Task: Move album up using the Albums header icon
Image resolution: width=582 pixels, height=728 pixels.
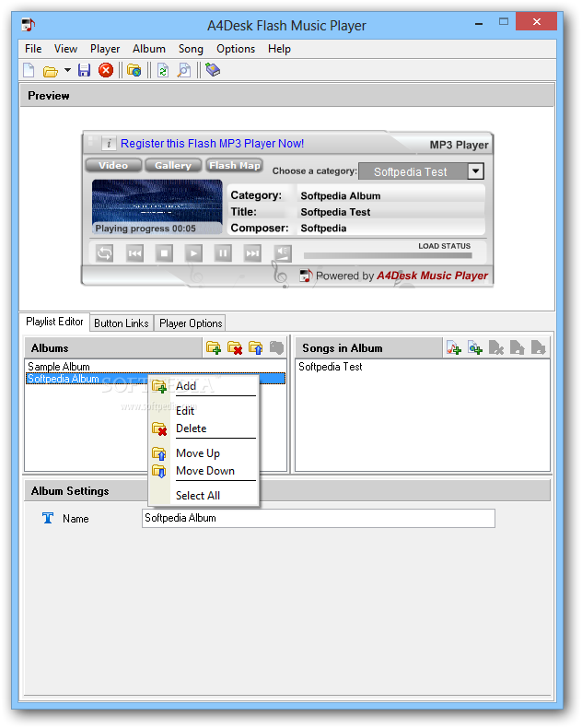Action: (x=256, y=347)
